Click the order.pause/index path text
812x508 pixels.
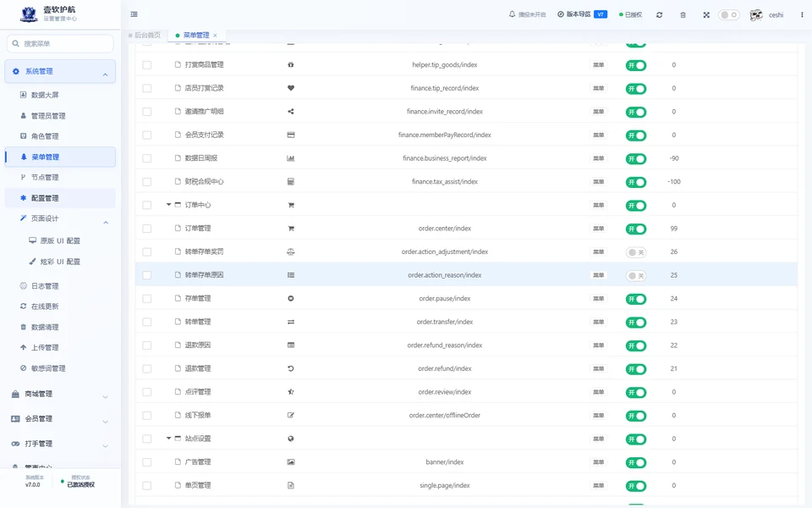coord(444,299)
